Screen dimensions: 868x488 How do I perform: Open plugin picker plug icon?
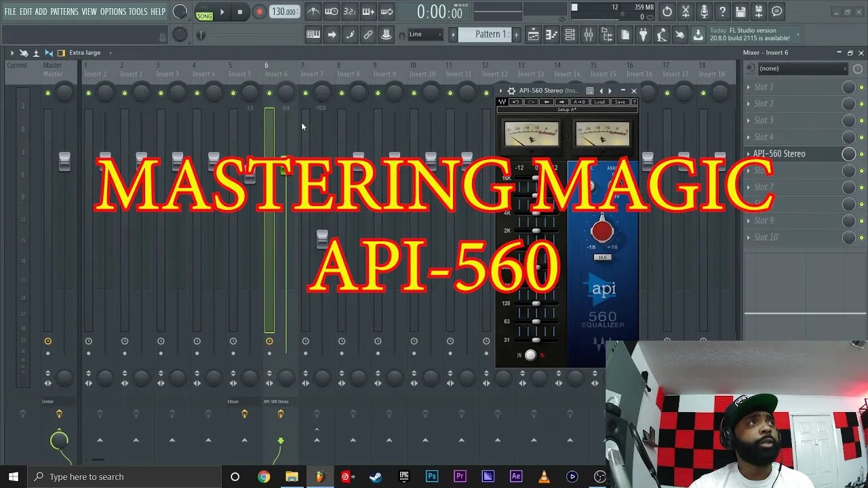644,35
